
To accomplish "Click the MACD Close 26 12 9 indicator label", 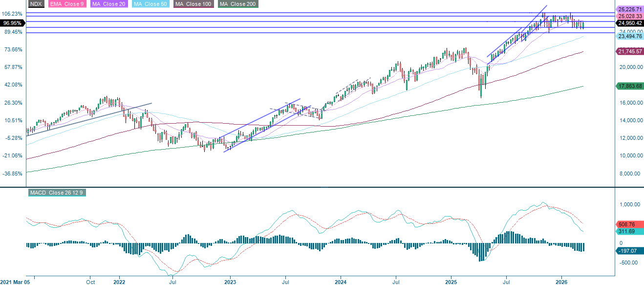I will 57,193.
